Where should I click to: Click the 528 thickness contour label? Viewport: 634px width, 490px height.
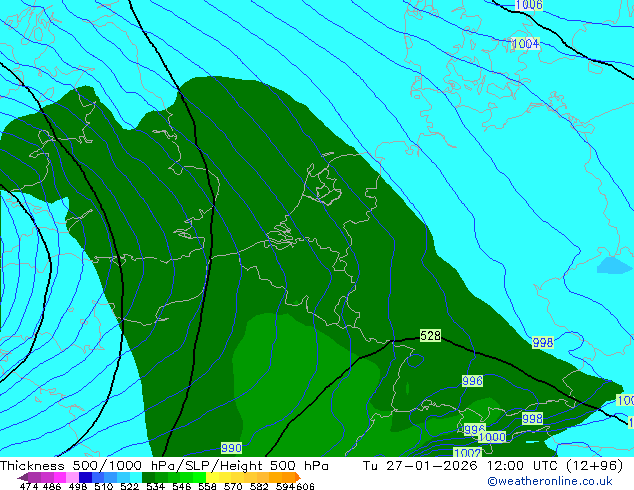[430, 336]
